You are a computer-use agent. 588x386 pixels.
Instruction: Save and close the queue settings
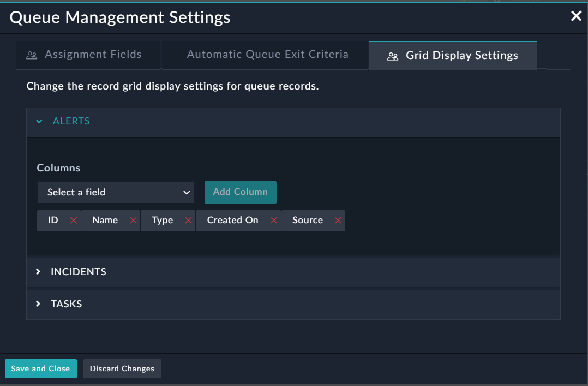[40, 369]
